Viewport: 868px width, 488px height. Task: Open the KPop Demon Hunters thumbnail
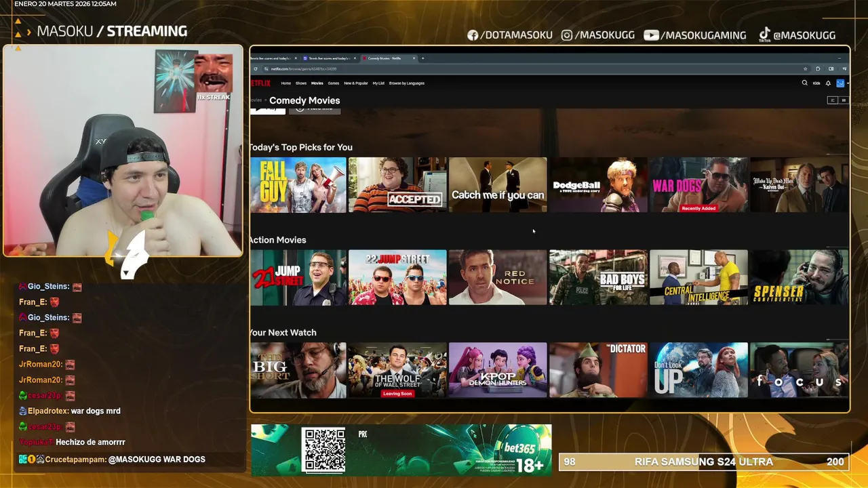[x=498, y=370]
